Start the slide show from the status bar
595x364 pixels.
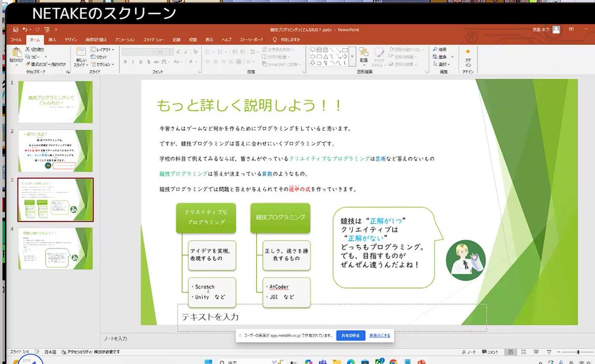(x=549, y=352)
